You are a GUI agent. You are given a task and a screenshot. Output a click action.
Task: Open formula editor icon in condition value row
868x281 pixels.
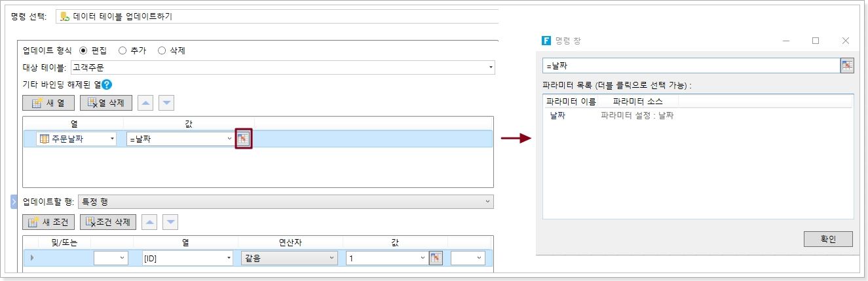[436, 258]
